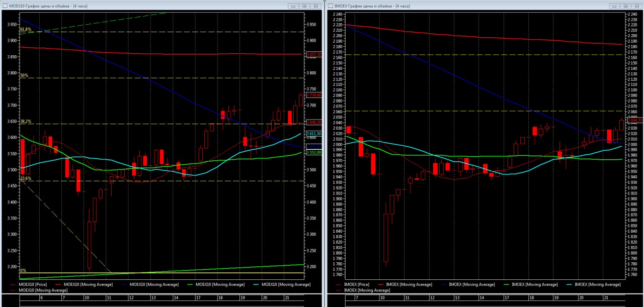Click date 21 on the MOEX10 time axis
Image resolution: width=644 pixels, height=307 pixels.
287,298
